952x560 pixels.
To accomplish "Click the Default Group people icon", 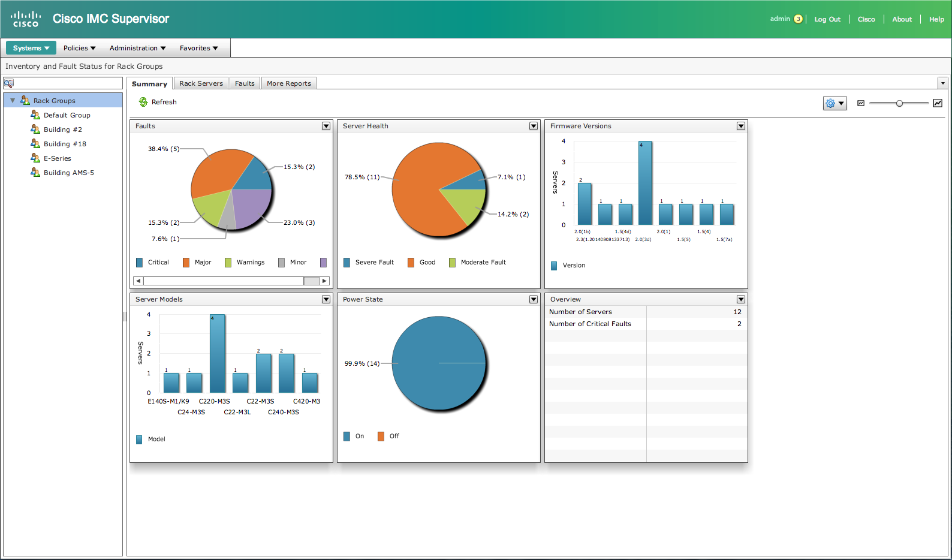I will 35,115.
